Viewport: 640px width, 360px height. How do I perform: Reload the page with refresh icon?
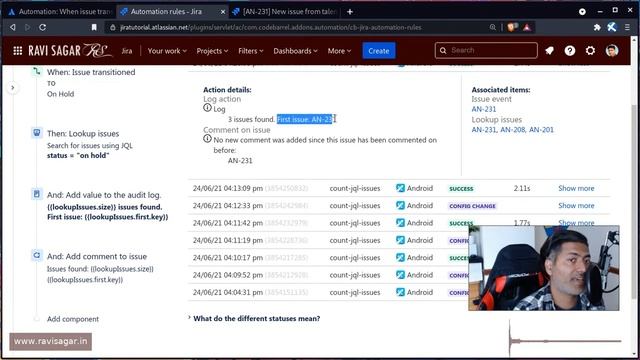tap(42, 27)
